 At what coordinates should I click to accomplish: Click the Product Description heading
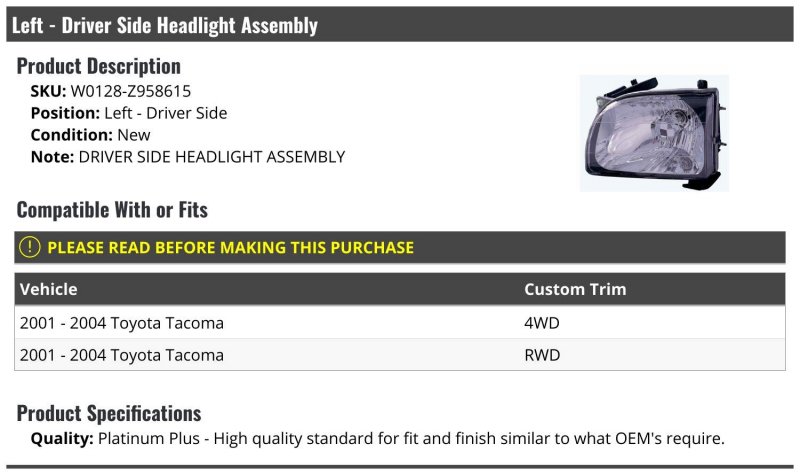pos(99,66)
